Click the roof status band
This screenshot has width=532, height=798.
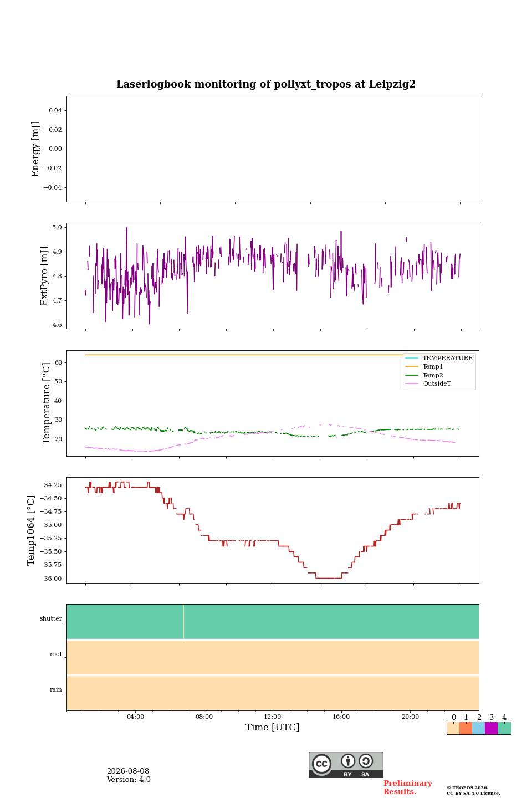pos(273,657)
